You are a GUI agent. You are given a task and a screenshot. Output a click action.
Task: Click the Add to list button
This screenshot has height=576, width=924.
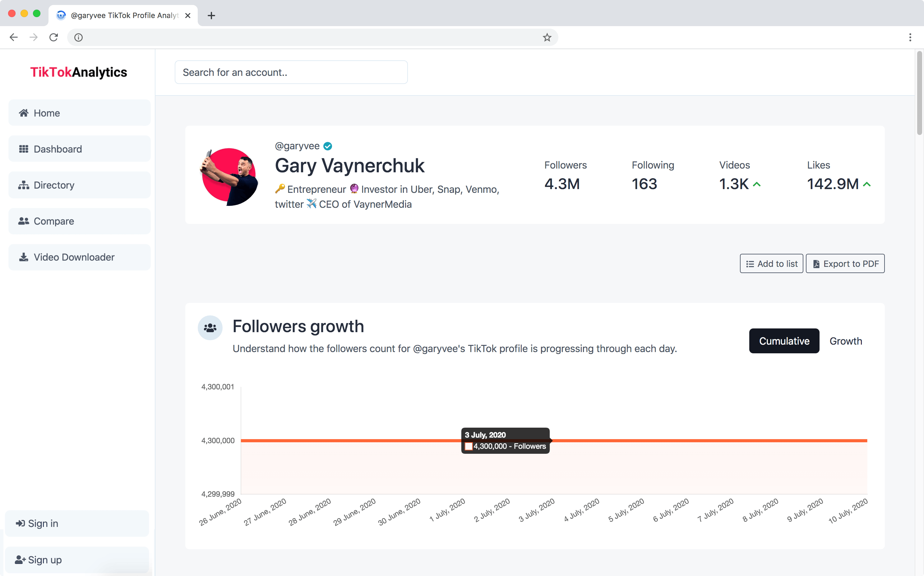771,264
